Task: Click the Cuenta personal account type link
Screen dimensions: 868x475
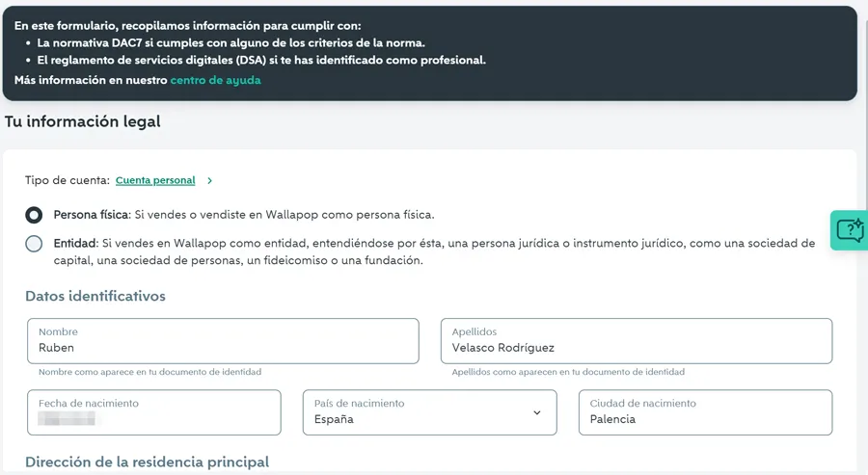Action: point(155,180)
